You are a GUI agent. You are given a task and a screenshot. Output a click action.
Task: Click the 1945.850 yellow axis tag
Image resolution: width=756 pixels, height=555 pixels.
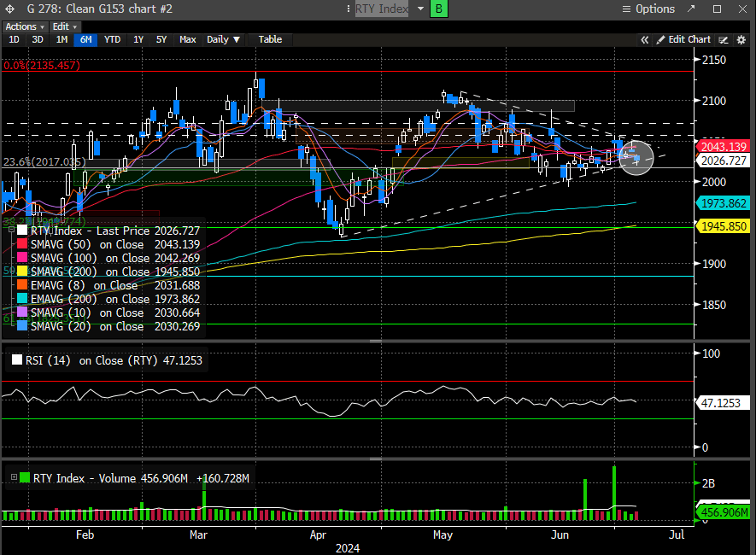[723, 226]
